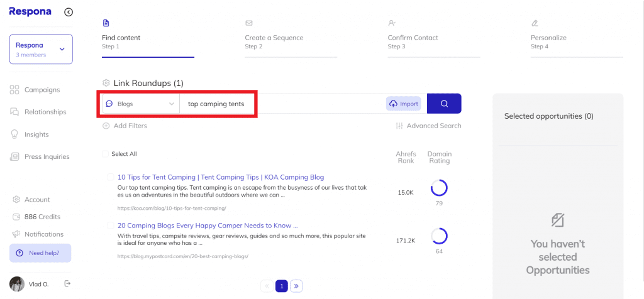Screen dimensions: 644x299
Task: Click the empty opportunities placeholder icon
Action: (x=558, y=220)
